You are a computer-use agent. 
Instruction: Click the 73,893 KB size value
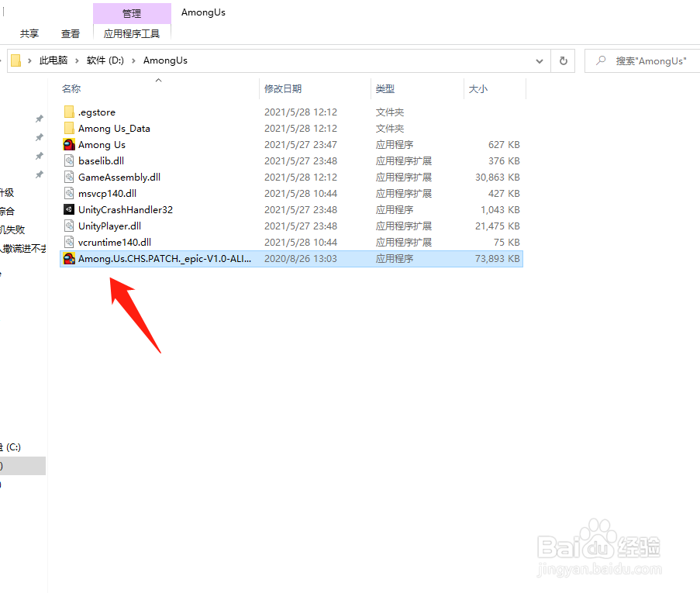coord(498,259)
